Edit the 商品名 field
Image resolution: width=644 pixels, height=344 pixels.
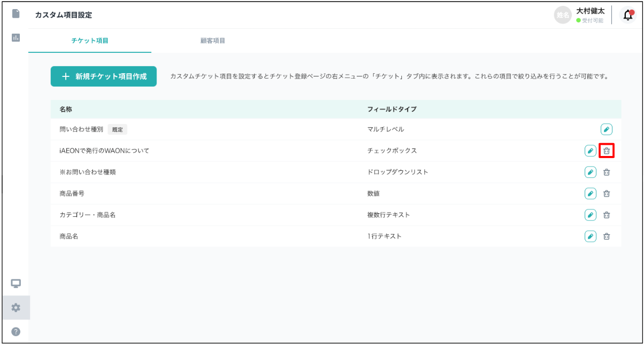click(x=590, y=236)
